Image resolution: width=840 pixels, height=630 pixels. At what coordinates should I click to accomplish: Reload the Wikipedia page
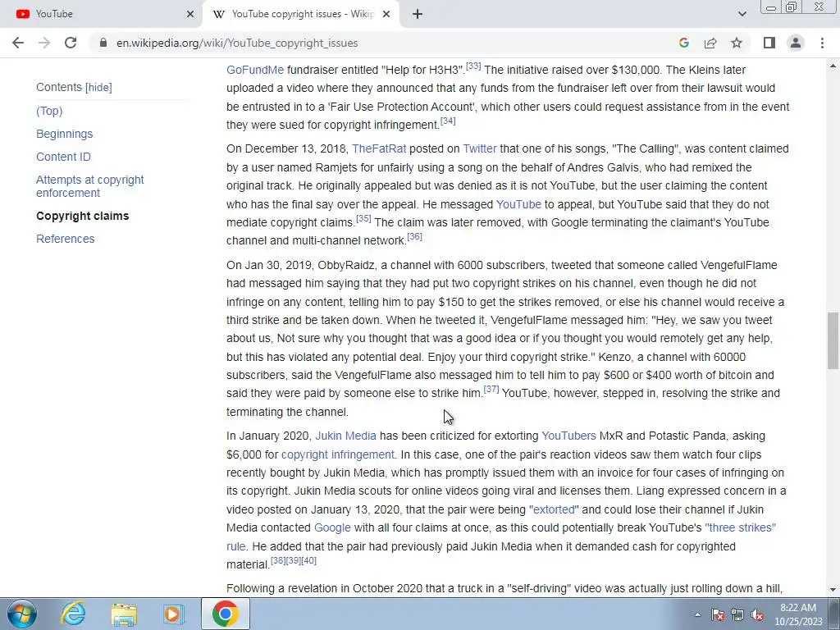coord(71,43)
